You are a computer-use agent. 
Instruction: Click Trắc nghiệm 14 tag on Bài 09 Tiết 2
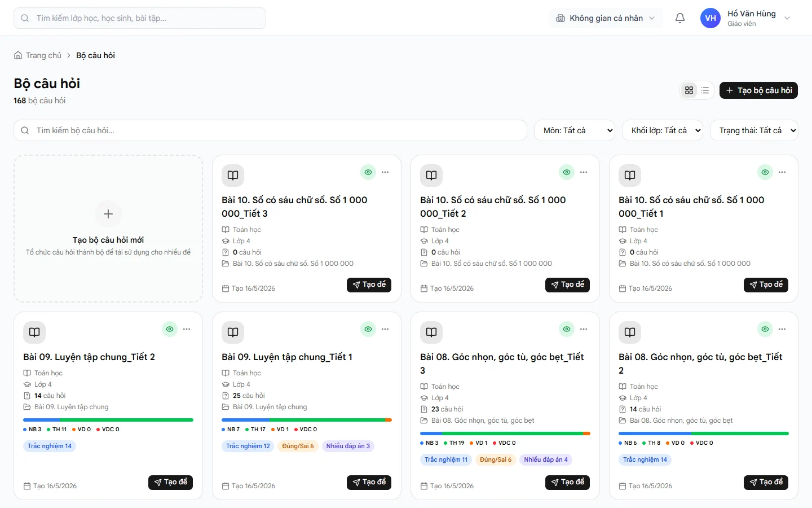coord(50,446)
